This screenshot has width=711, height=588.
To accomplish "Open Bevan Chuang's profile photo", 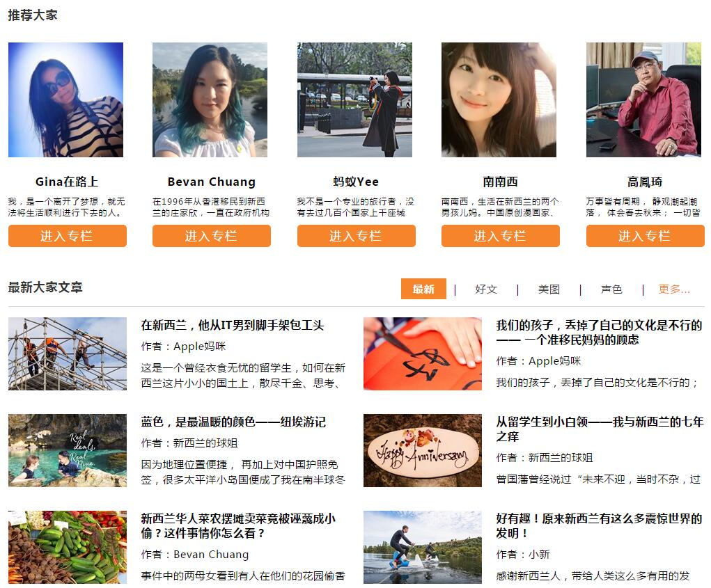I will click(x=210, y=100).
